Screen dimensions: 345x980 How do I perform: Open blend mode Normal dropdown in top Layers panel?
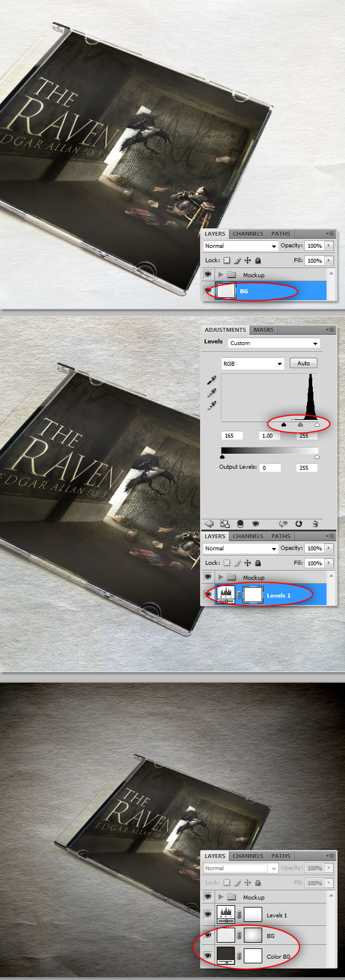tap(240, 246)
